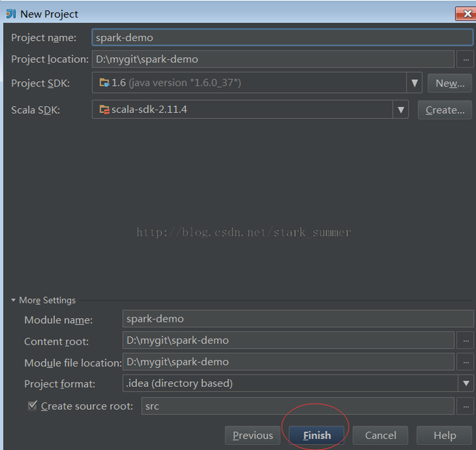Close the New Project dialog

coord(466,14)
